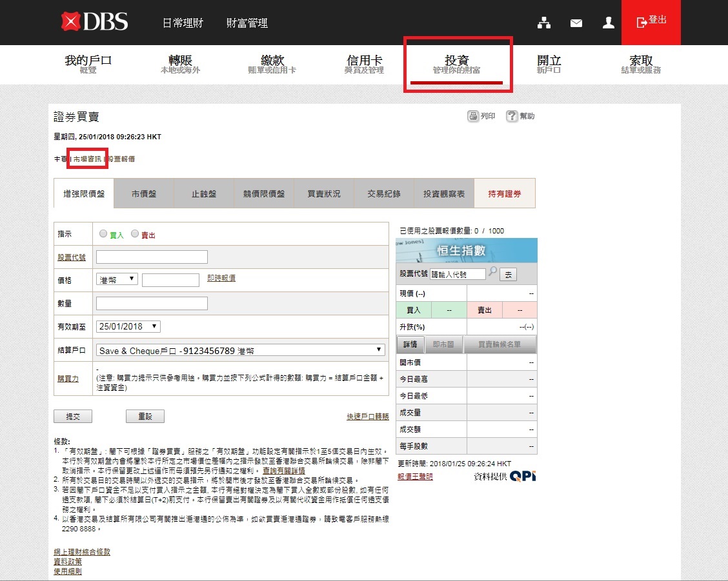Select the 買入 radio button
The image size is (728, 581).
pos(103,234)
